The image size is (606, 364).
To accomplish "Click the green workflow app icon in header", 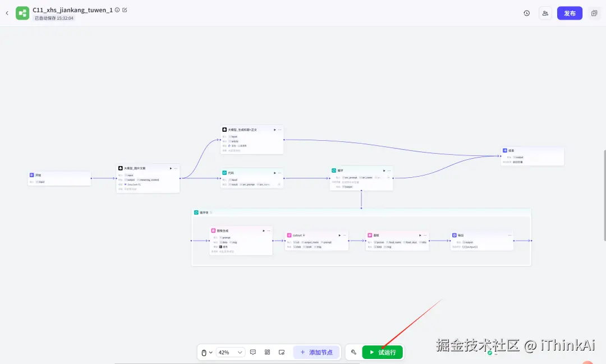I will [x=22, y=12].
